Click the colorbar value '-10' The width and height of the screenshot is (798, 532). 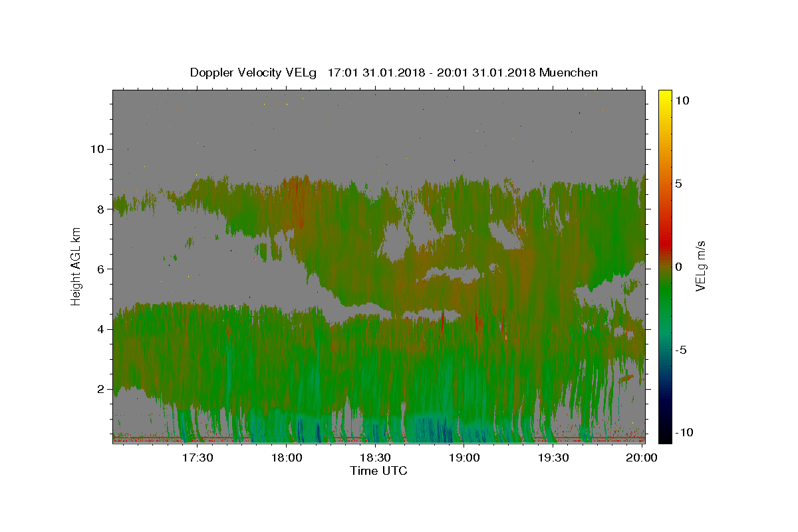click(x=683, y=432)
